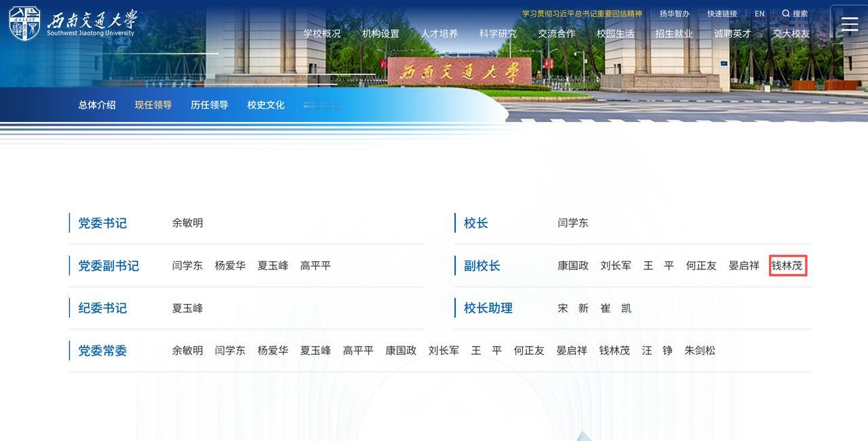Open the hamburger menu icon
The image size is (868, 441).
tap(849, 24)
